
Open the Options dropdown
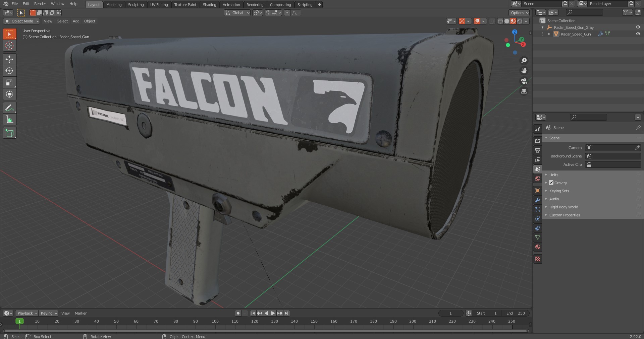coord(519,13)
